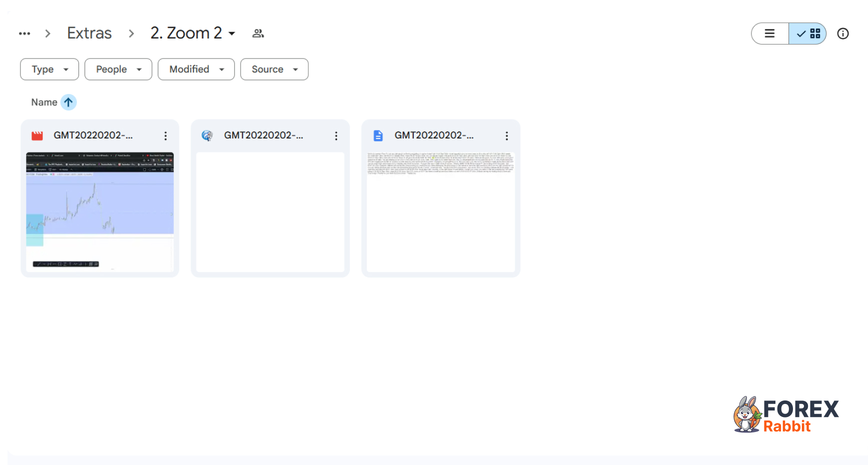The height and width of the screenshot is (466, 868).
Task: Open more actions for the video file
Action: 166,136
